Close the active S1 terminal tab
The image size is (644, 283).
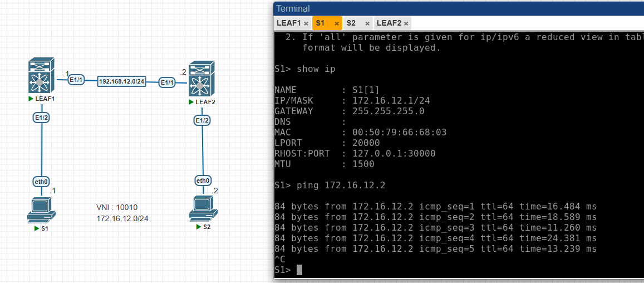pos(337,23)
